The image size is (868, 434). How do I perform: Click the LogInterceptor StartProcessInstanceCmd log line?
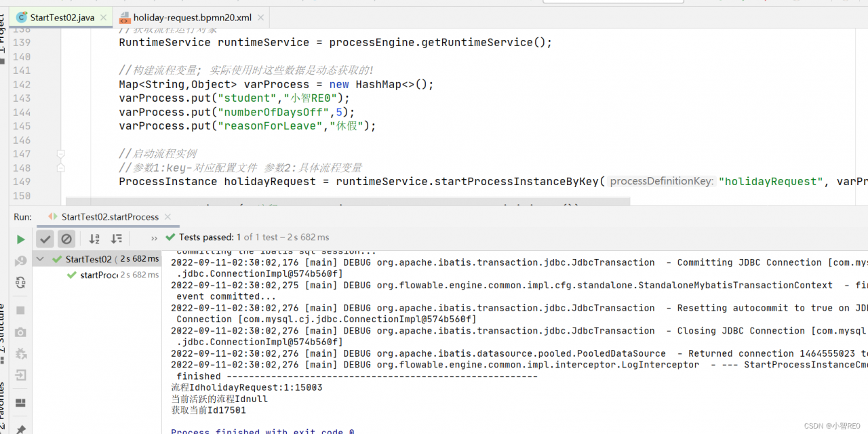(x=519, y=365)
